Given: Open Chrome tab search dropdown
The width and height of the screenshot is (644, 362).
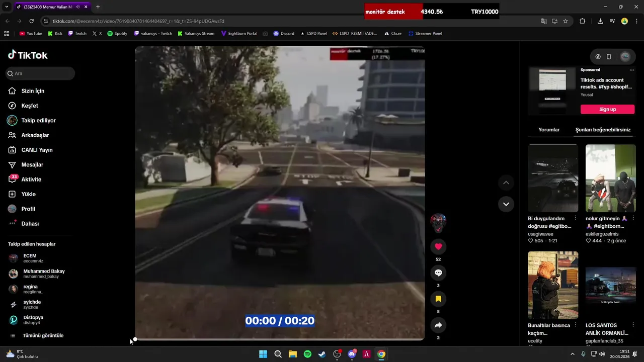Looking at the screenshot, I should click(7, 7).
